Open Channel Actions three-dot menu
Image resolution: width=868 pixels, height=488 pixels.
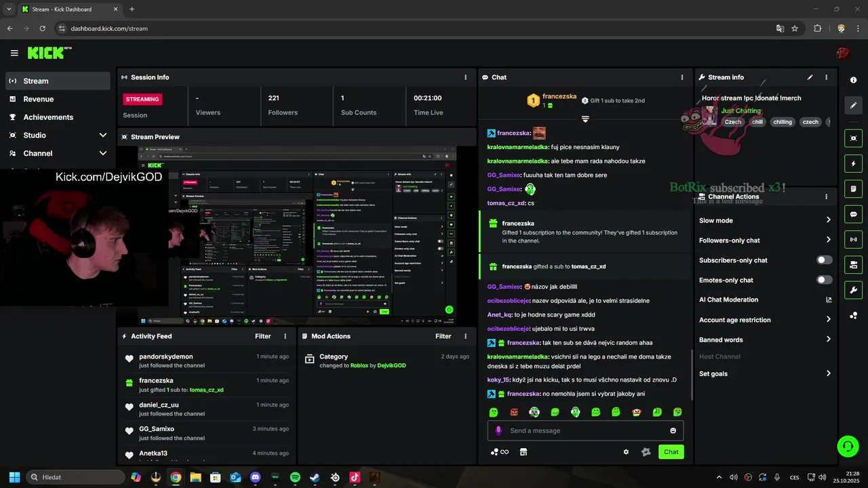tap(826, 197)
